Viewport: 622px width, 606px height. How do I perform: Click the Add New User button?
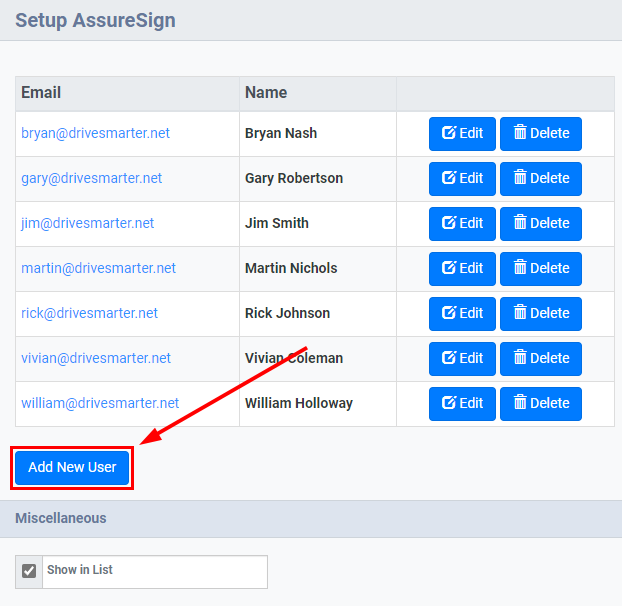72,468
